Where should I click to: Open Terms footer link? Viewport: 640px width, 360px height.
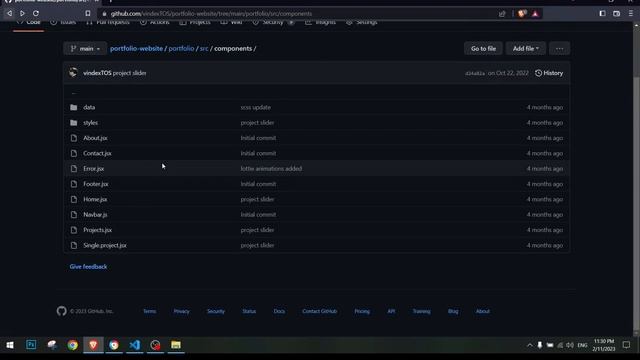click(x=149, y=311)
